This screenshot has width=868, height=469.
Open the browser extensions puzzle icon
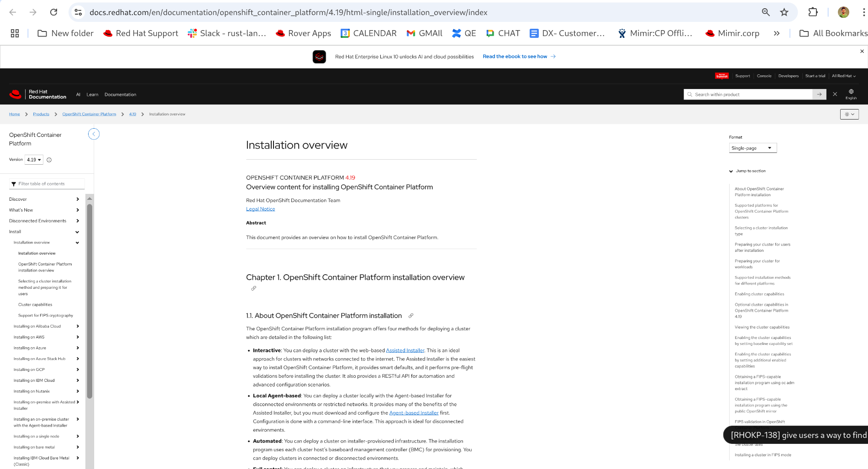[x=813, y=12]
